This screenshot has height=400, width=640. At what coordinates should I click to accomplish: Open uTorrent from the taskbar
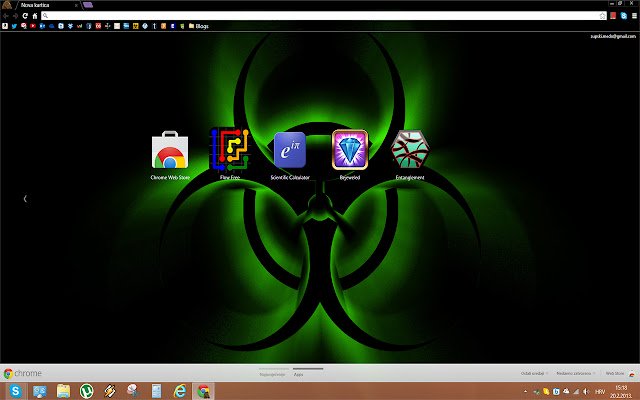[x=87, y=391]
